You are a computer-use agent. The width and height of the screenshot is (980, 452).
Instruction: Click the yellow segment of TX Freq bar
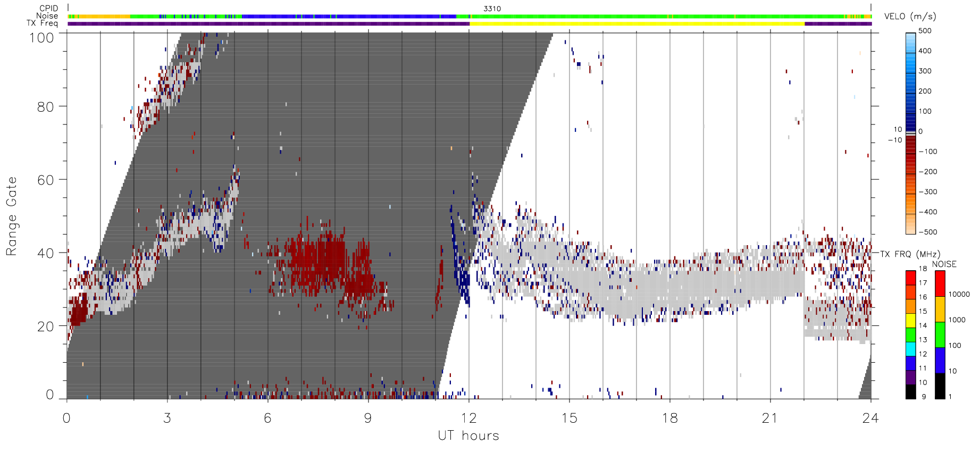[637, 23]
